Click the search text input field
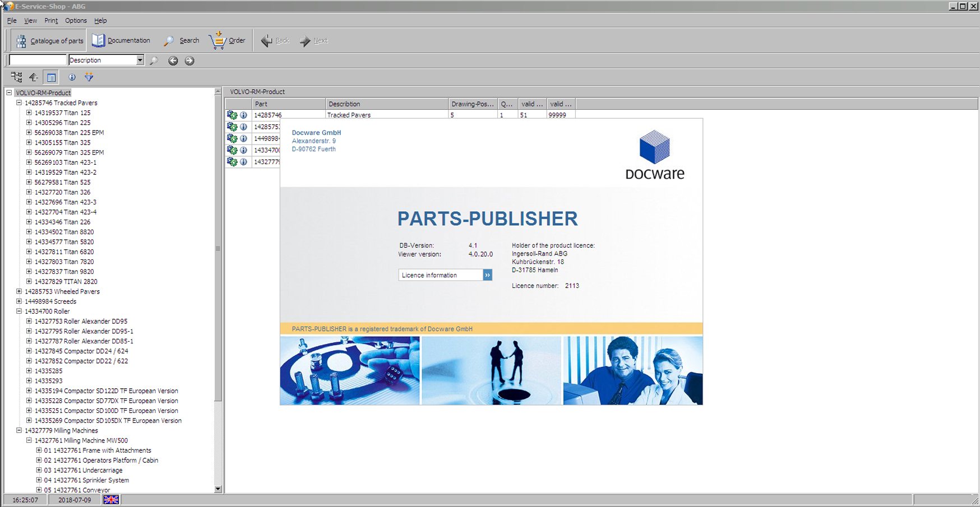Image resolution: width=980 pixels, height=507 pixels. [x=38, y=61]
